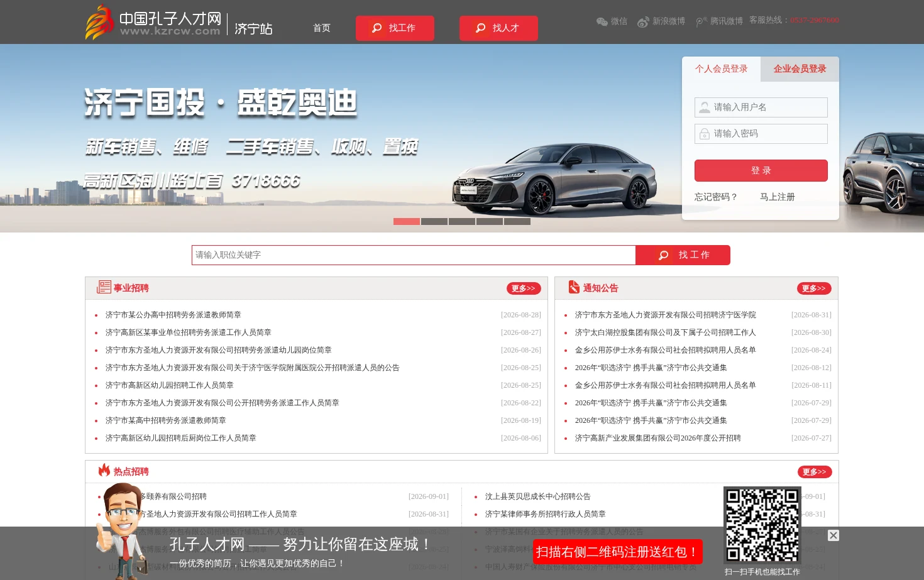The width and height of the screenshot is (924, 580).
Task: Open the 微信 WeChat icon link
Action: coord(612,21)
